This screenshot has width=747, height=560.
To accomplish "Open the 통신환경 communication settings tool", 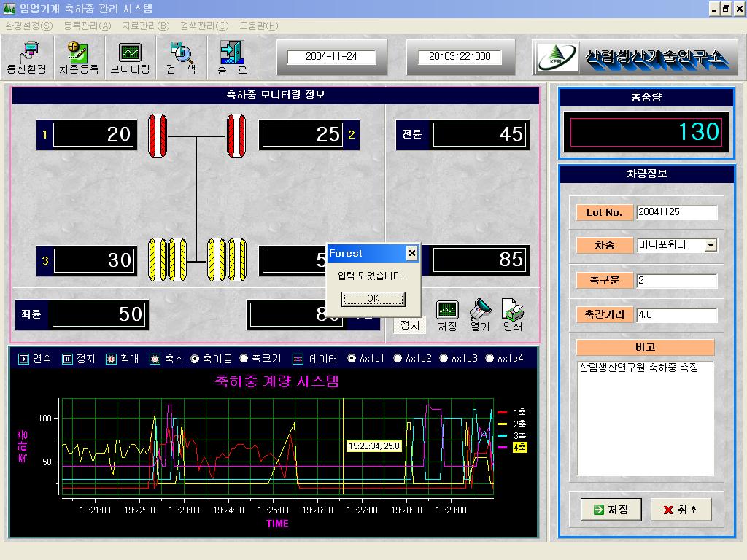I will click(x=27, y=57).
